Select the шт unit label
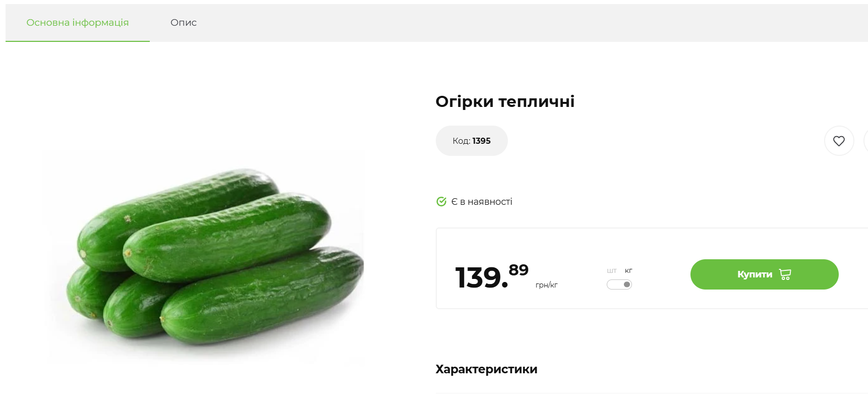 point(612,270)
